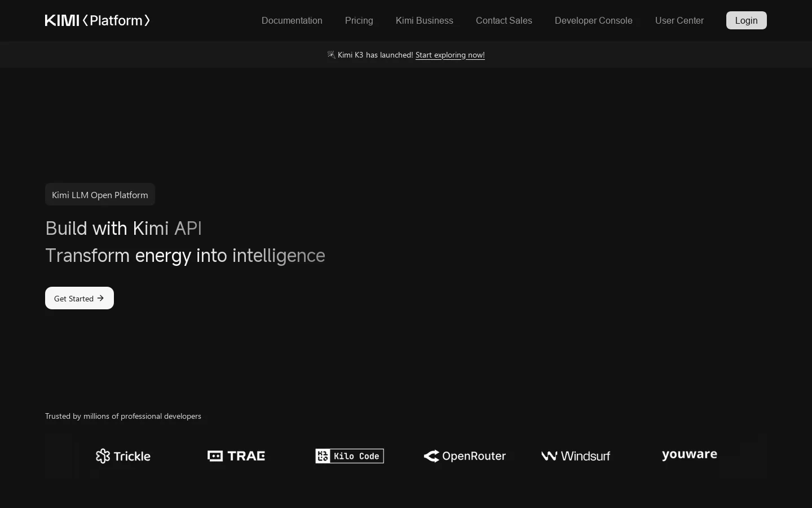Click the Kimi LLM Open Platform badge
812x508 pixels.
click(100, 194)
